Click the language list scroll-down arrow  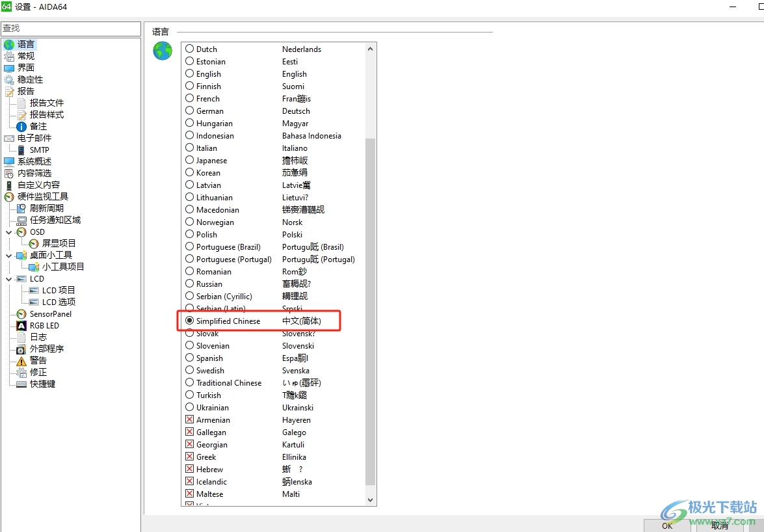(371, 500)
